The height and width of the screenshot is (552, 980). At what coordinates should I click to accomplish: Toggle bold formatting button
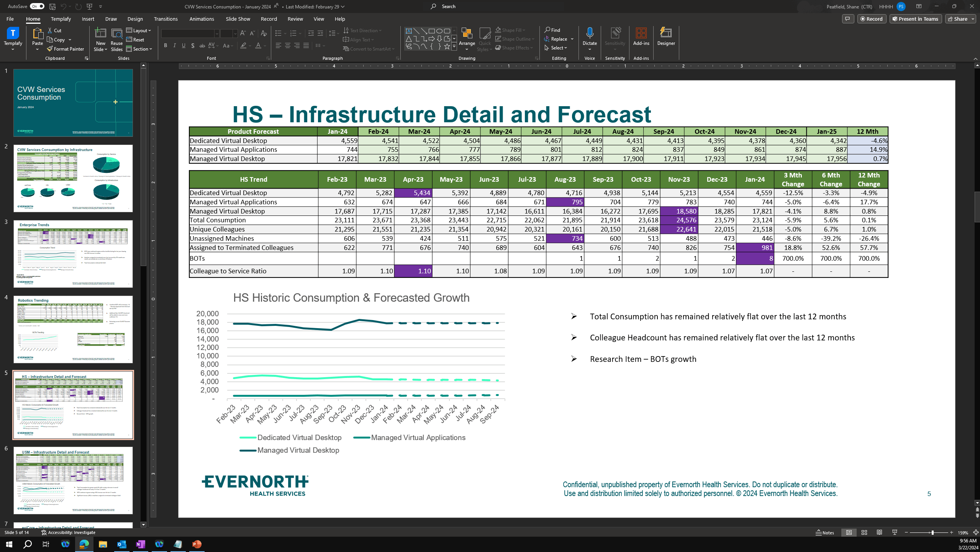pyautogui.click(x=166, y=46)
